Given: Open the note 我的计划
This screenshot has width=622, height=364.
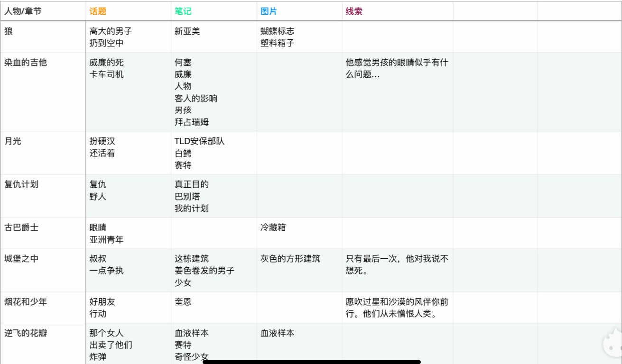Looking at the screenshot, I should coord(192,209).
